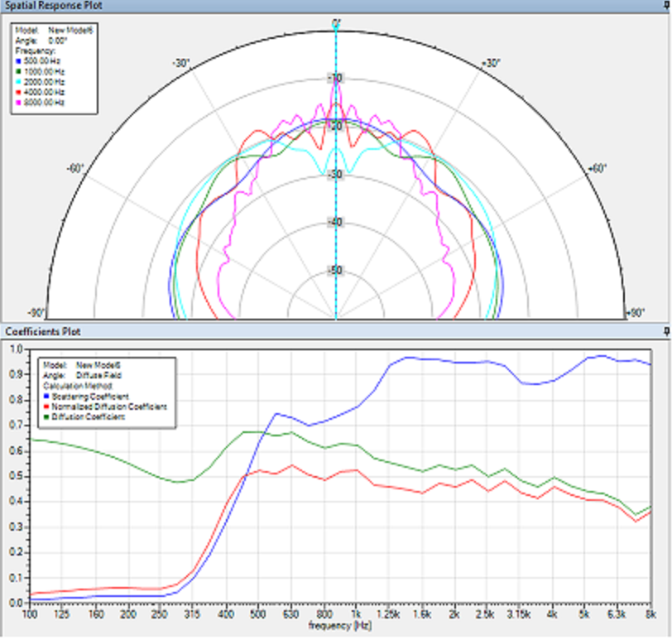
Task: Click the -50 radial ring label
Action: click(335, 270)
